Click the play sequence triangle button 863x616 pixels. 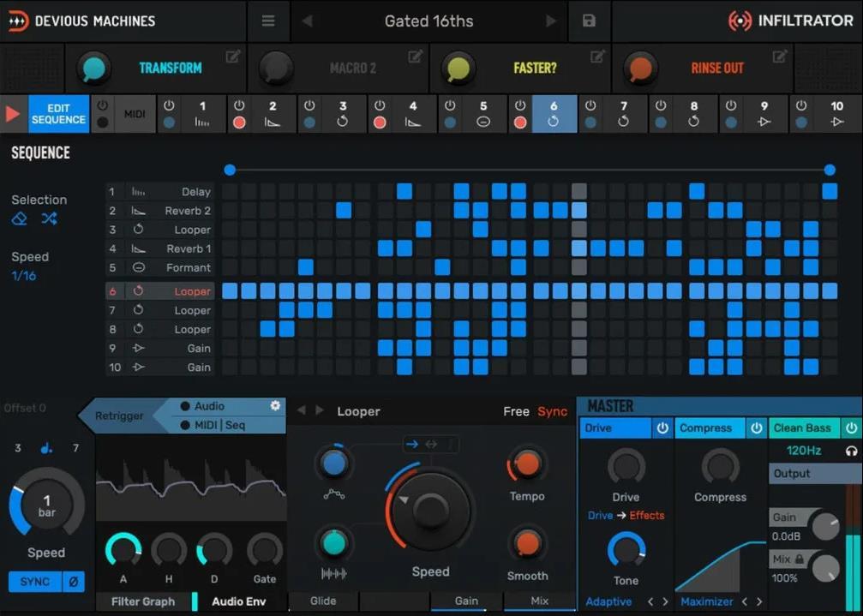[x=13, y=114]
